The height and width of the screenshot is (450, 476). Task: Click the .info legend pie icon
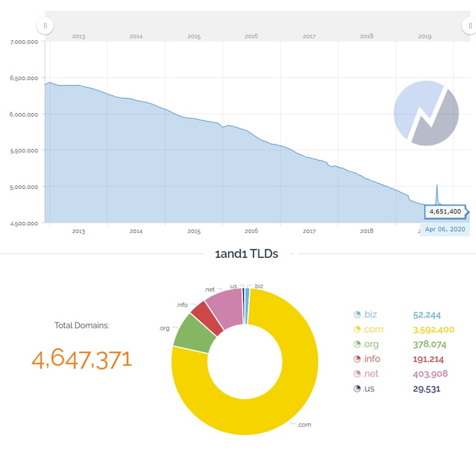357,359
